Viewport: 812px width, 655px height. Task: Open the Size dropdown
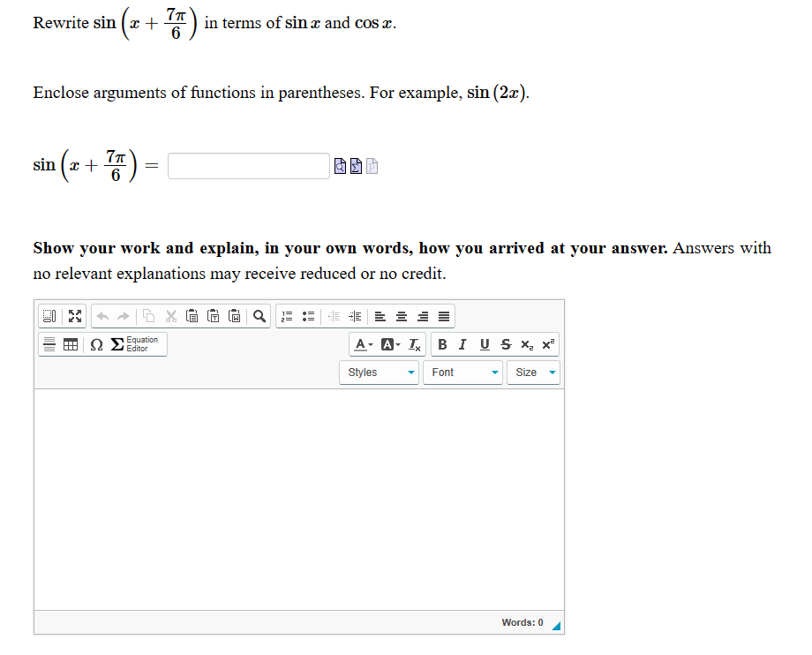(x=533, y=373)
